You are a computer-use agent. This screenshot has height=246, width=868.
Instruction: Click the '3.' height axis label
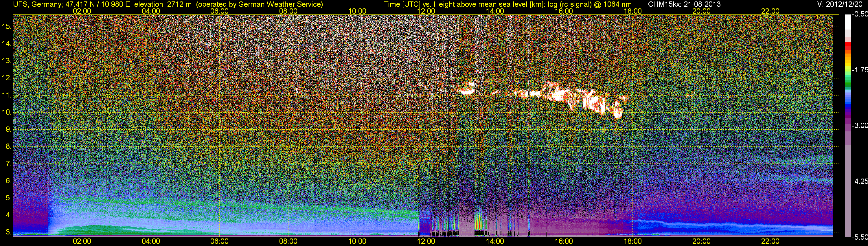pyautogui.click(x=9, y=232)
